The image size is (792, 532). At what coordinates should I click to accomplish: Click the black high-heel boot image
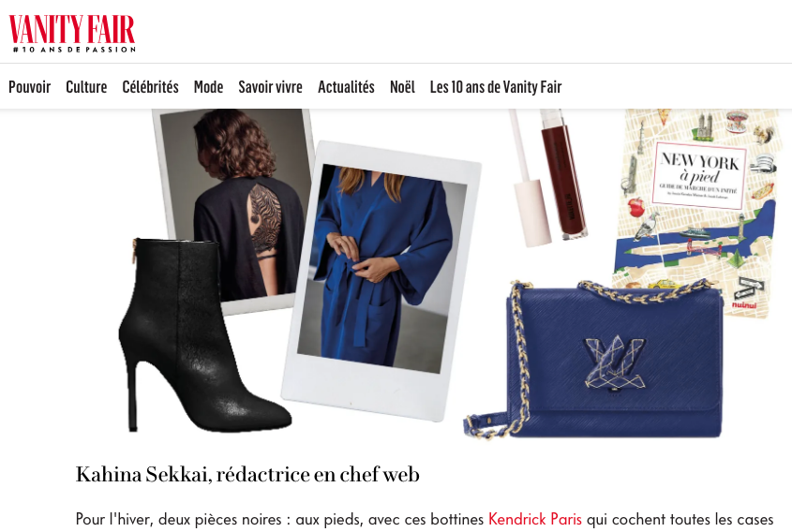pyautogui.click(x=202, y=335)
